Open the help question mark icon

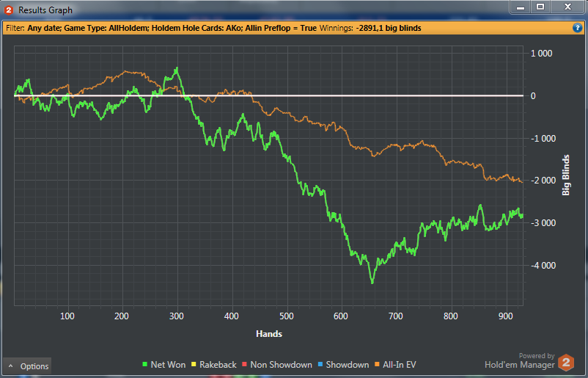pos(577,28)
